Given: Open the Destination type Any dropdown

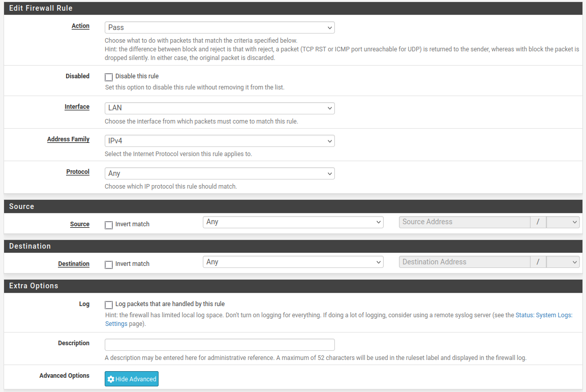Looking at the screenshot, I should coord(293,262).
